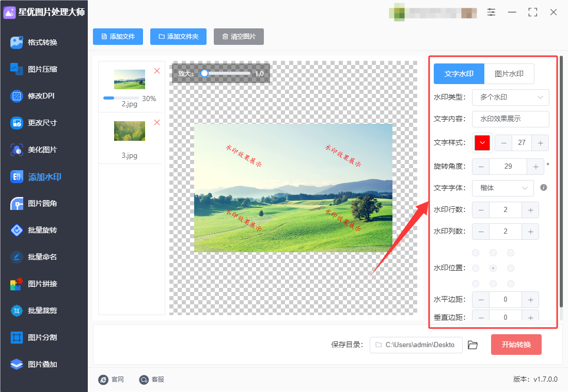Select the 2.jpg thumbnail

(x=130, y=79)
